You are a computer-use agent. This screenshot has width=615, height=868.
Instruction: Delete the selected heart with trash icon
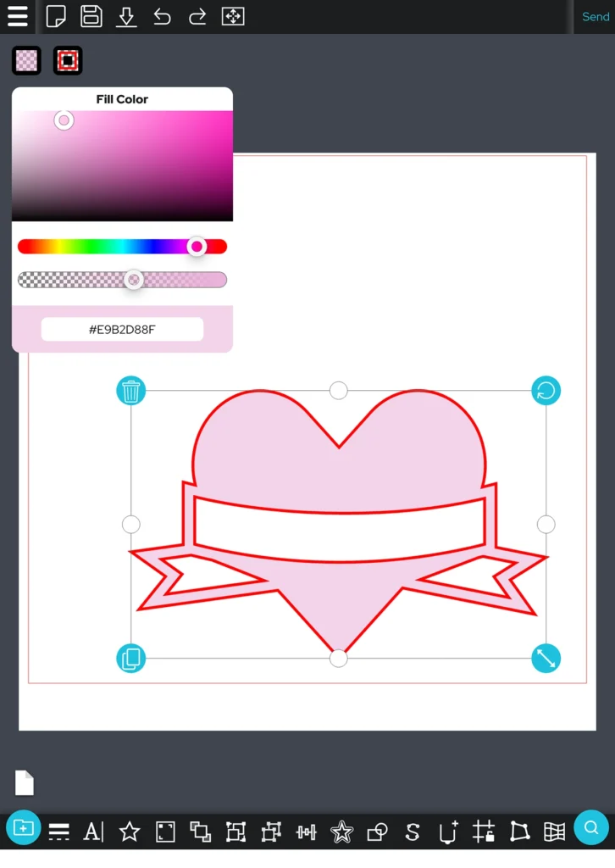point(130,391)
